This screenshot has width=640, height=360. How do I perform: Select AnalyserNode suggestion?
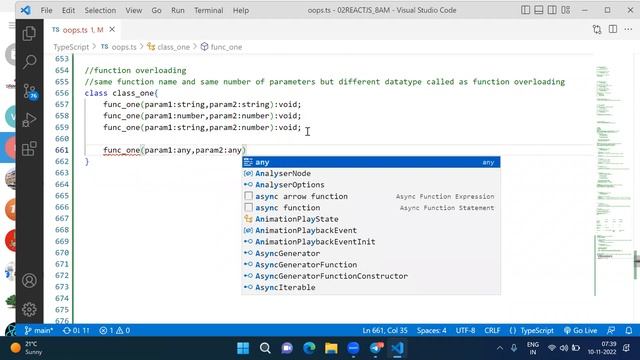coord(371,173)
